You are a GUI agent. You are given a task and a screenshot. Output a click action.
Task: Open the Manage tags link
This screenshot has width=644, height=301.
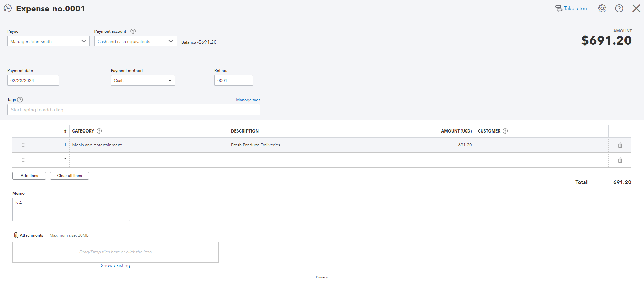(x=248, y=100)
